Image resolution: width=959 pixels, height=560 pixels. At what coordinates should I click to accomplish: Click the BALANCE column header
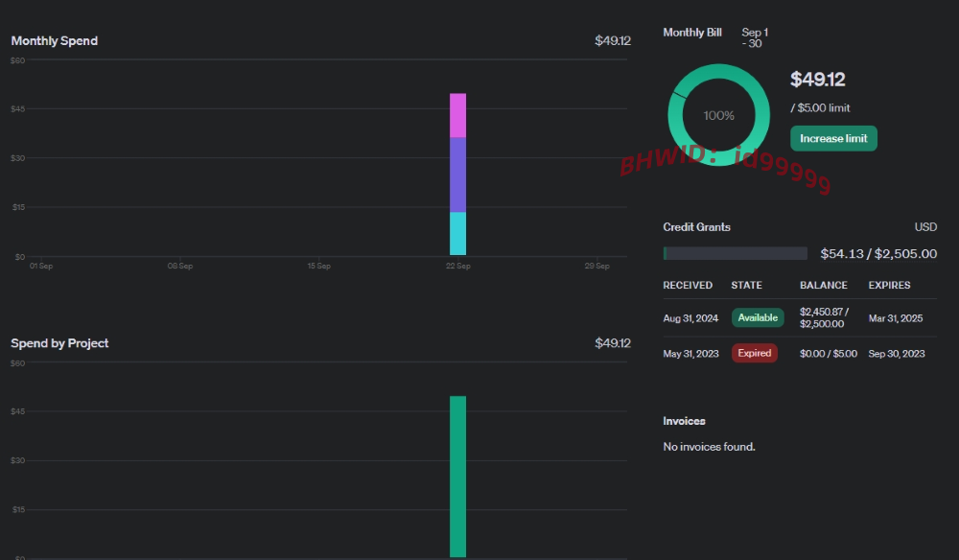(x=823, y=285)
